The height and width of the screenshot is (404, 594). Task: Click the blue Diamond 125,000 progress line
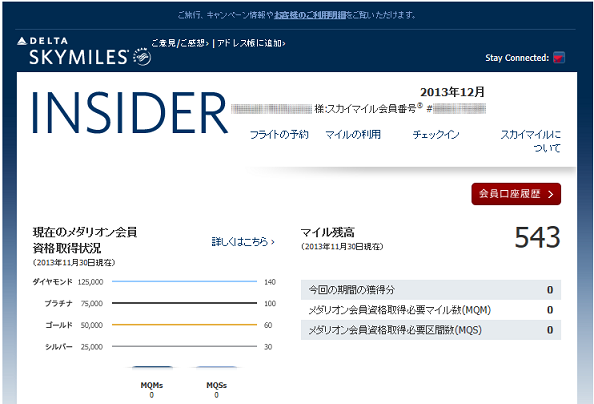184,282
